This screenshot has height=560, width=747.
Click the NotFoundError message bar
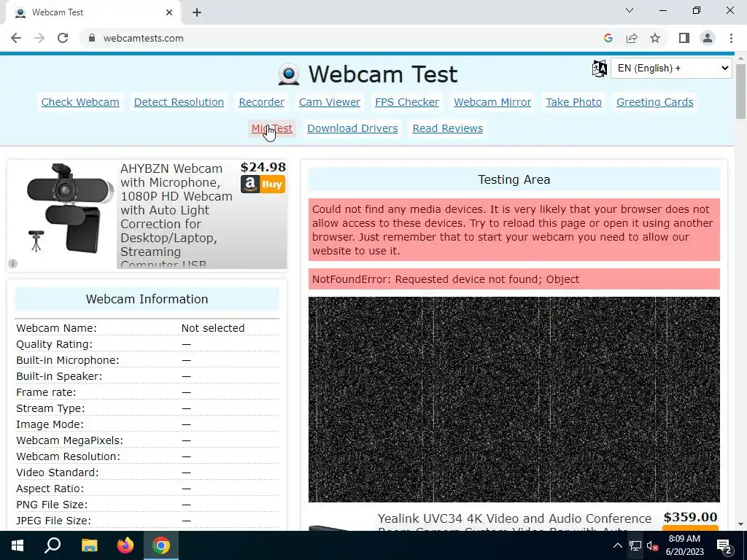(514, 279)
